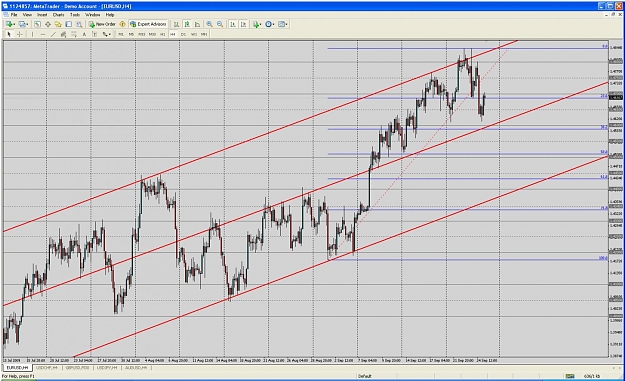
Task: Launch the MetaEditor yellow icon
Action: (x=122, y=24)
